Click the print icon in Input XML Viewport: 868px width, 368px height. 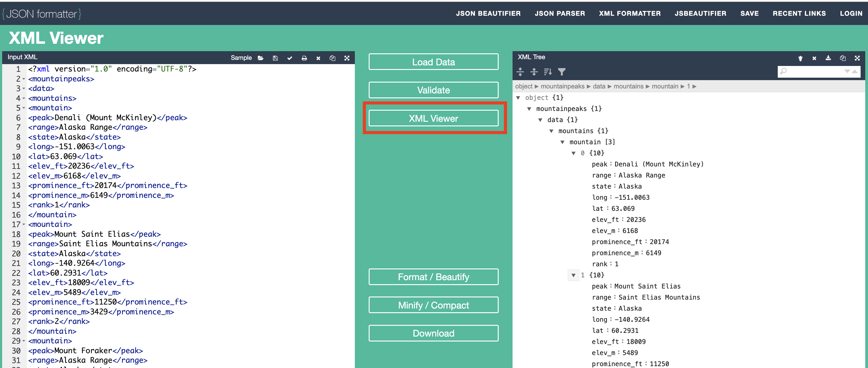[x=304, y=58]
